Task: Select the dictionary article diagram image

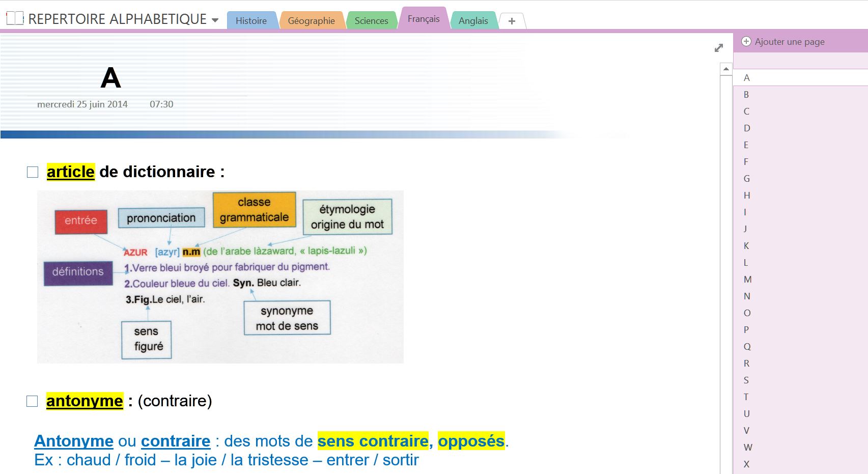Action: pos(220,277)
